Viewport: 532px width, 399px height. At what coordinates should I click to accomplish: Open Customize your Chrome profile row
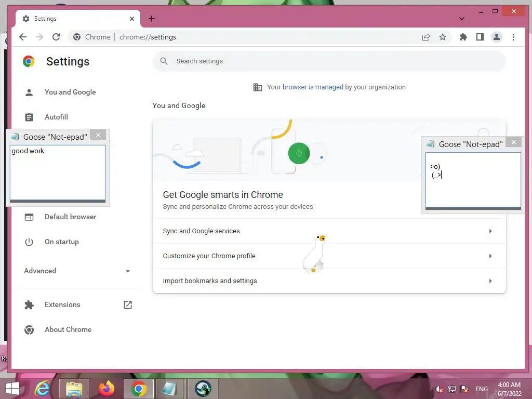[x=329, y=256]
